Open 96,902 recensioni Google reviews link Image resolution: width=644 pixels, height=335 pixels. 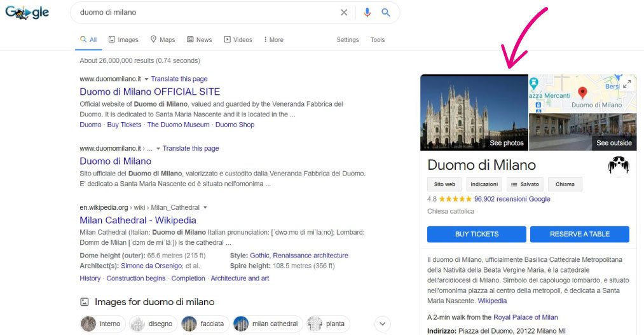pyautogui.click(x=512, y=199)
